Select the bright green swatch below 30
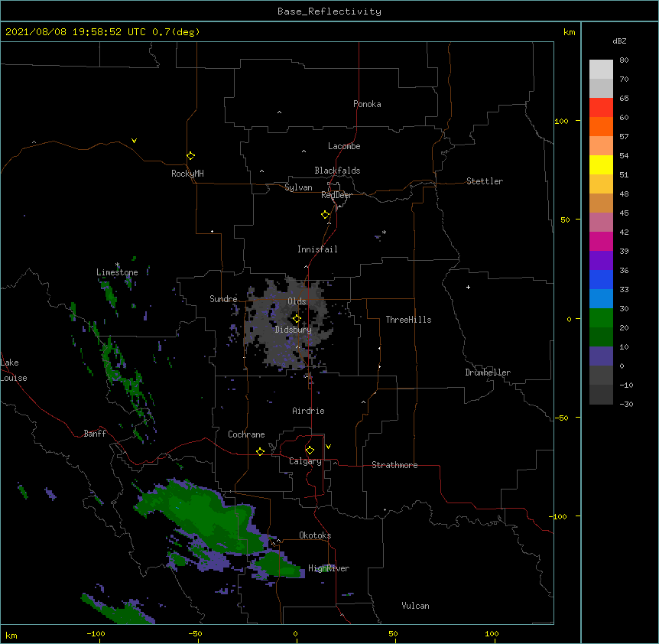Screen dimensions: 659x644 601,318
